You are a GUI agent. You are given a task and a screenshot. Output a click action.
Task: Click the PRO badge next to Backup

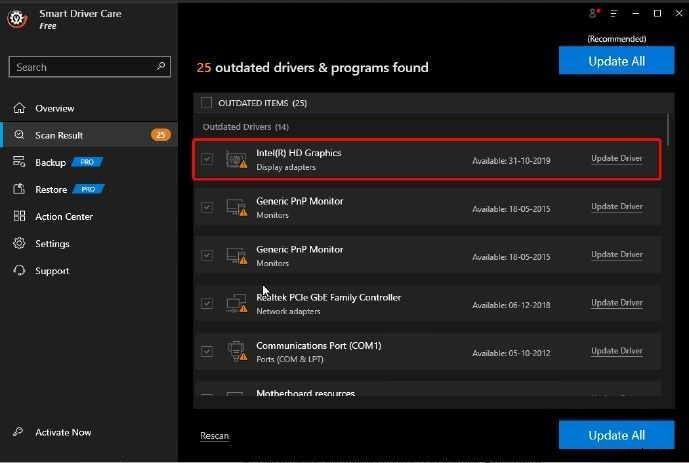87,162
